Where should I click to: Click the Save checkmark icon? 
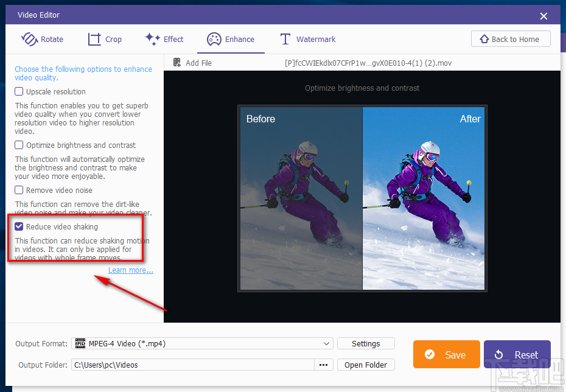(x=430, y=354)
